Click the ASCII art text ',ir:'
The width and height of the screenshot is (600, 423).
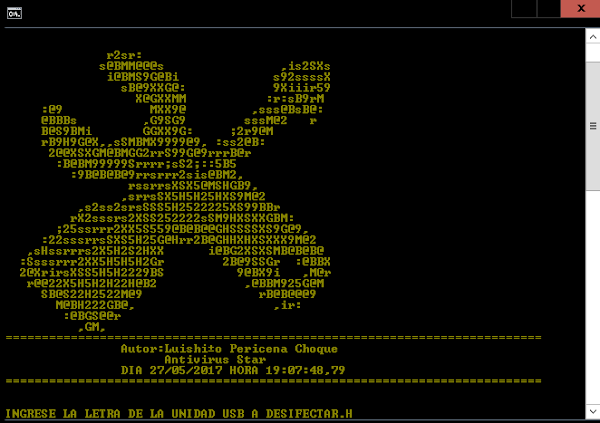click(x=287, y=305)
